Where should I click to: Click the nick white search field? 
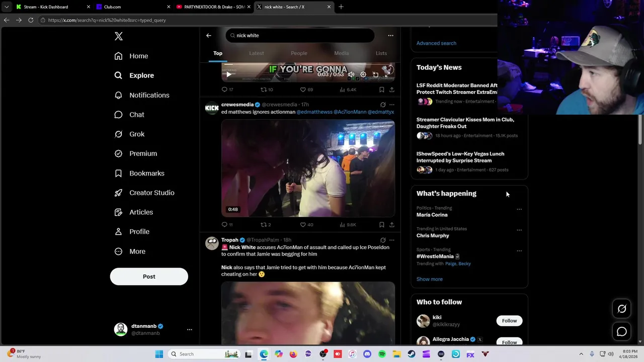[x=300, y=35]
